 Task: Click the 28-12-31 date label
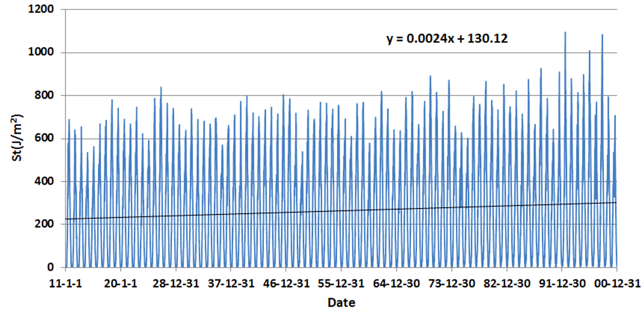pyautogui.click(x=176, y=284)
